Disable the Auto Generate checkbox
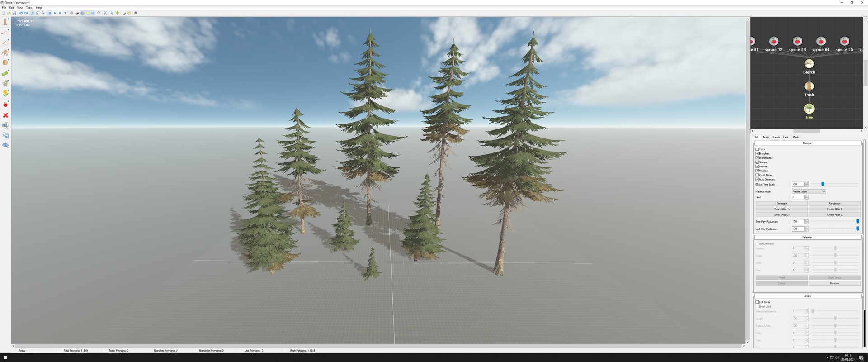Image resolution: width=868 pixels, height=362 pixels. click(757, 179)
